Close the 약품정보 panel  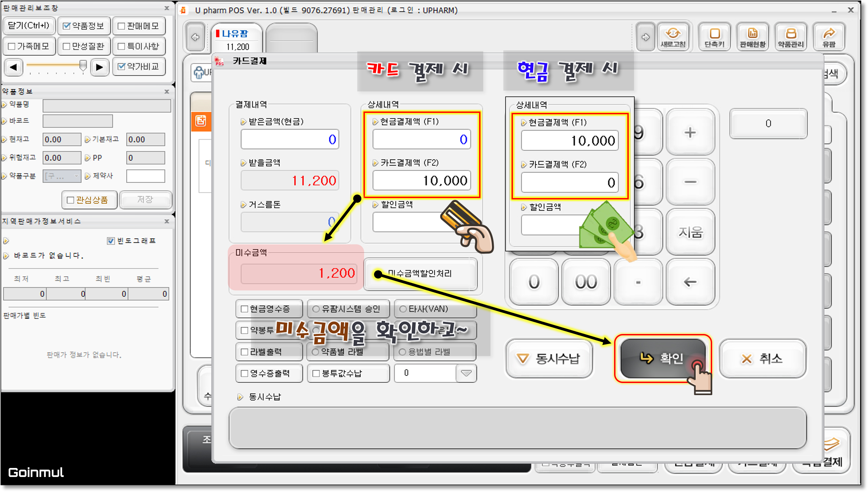pos(167,92)
